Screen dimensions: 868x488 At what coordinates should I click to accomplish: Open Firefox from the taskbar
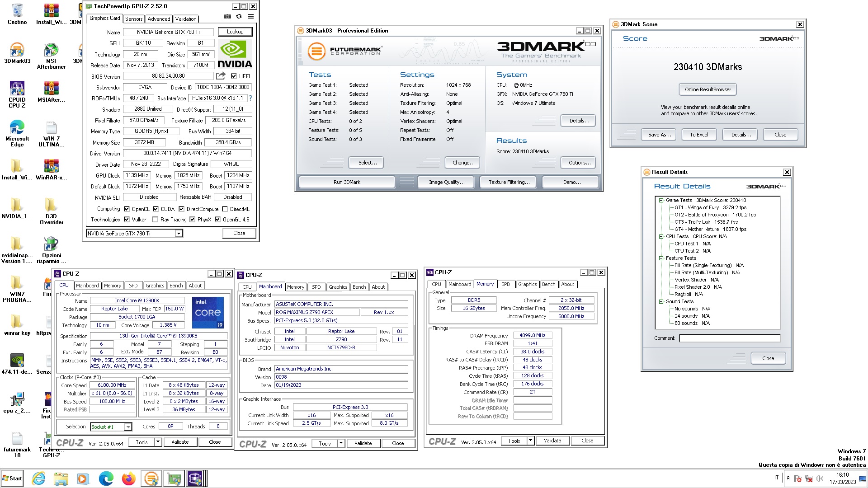tap(129, 479)
